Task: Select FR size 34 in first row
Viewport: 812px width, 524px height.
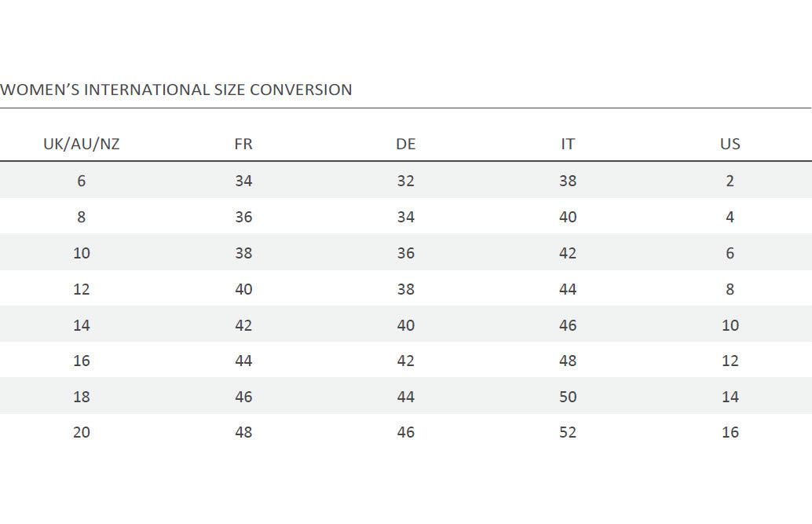Action: 243,181
